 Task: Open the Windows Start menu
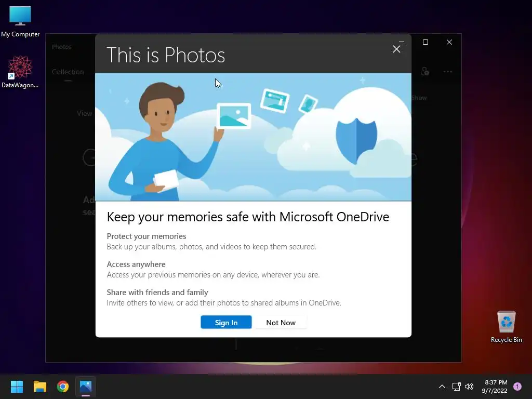(17, 387)
